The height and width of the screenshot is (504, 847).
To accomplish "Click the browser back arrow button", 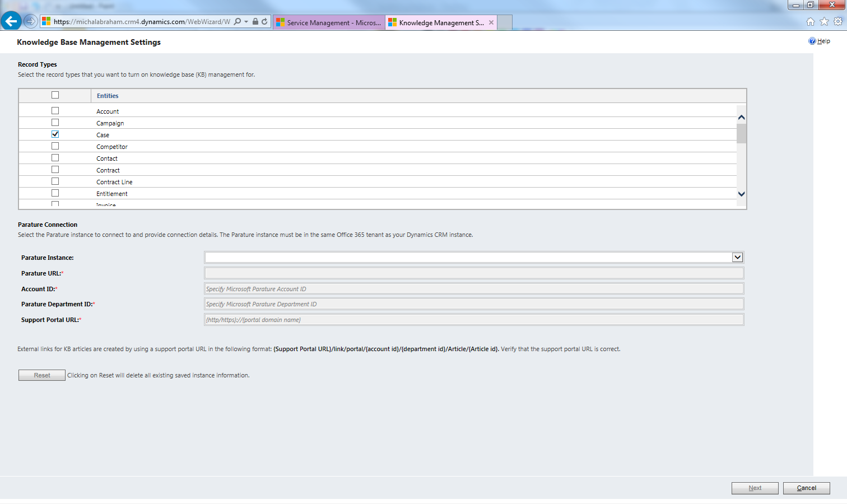I will tap(11, 21).
